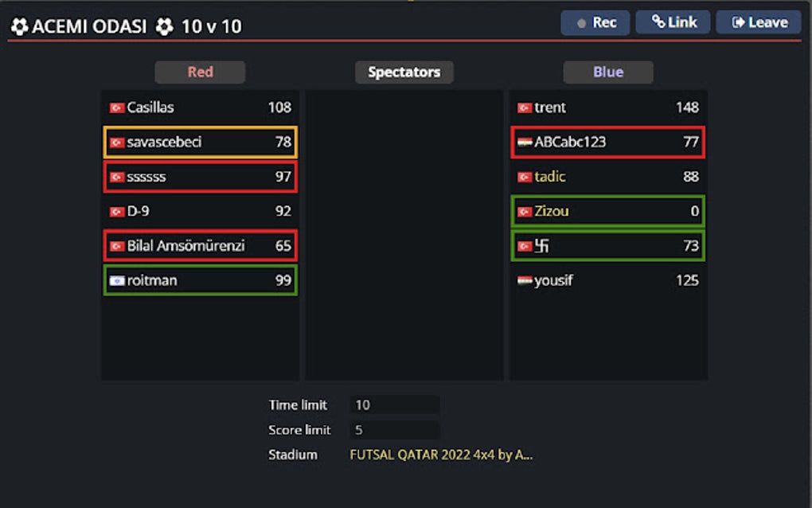Click the Leave exit arrow icon

pos(738,22)
